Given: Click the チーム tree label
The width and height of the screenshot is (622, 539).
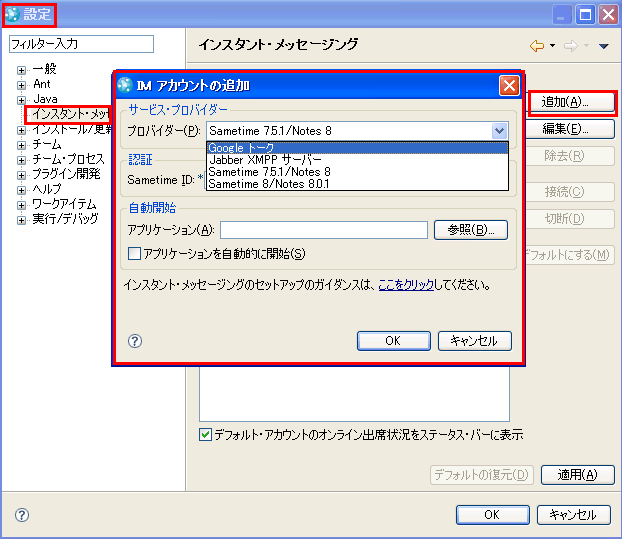Looking at the screenshot, I should click(x=47, y=144).
